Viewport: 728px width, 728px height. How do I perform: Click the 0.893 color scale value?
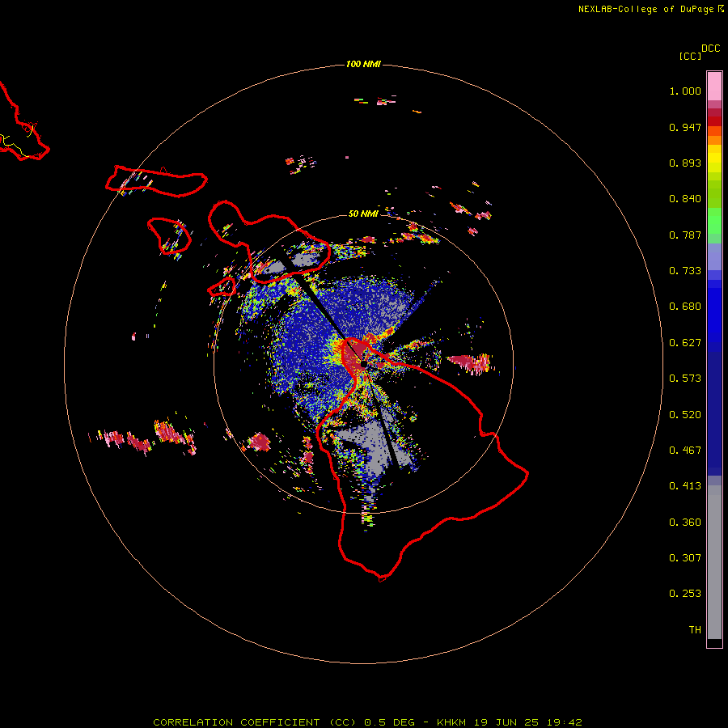pyautogui.click(x=685, y=163)
